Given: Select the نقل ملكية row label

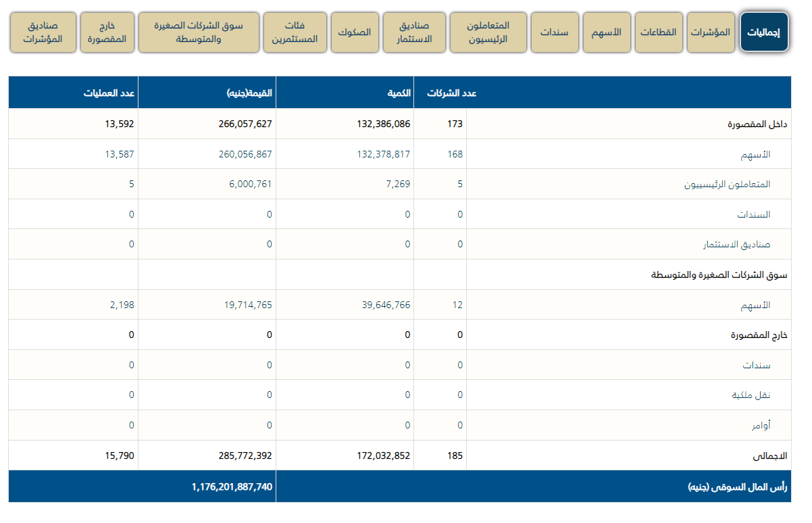Looking at the screenshot, I should click(751, 395).
